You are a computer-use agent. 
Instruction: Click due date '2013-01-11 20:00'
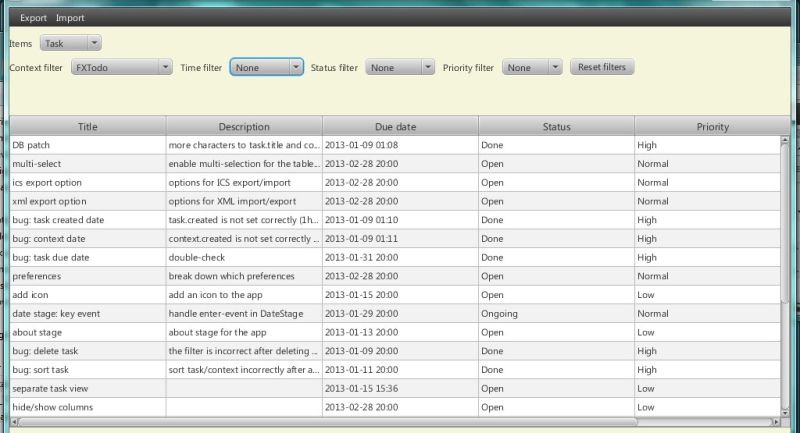(x=361, y=370)
